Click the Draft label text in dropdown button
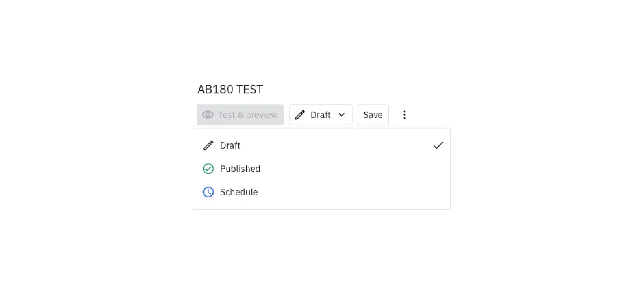Image resolution: width=644 pixels, height=290 pixels. tap(320, 115)
